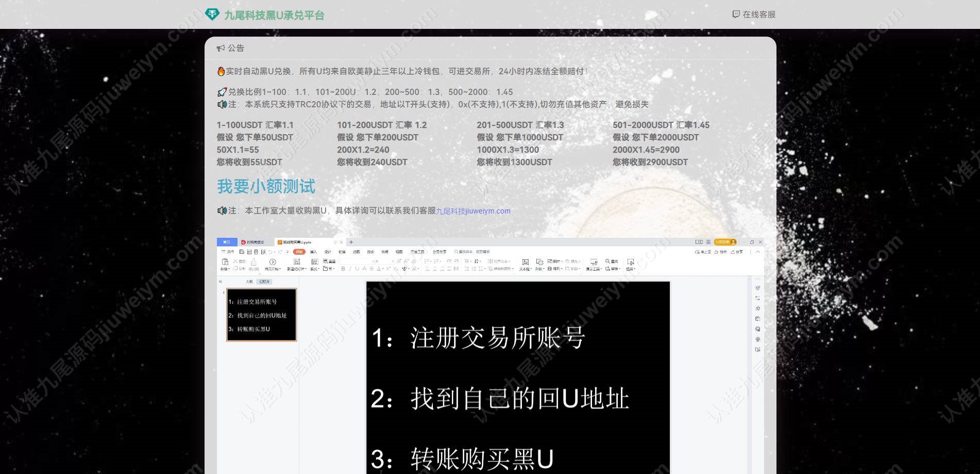Start slideshow from current slide icon
Viewport: 980px width, 474px height.
[273, 262]
